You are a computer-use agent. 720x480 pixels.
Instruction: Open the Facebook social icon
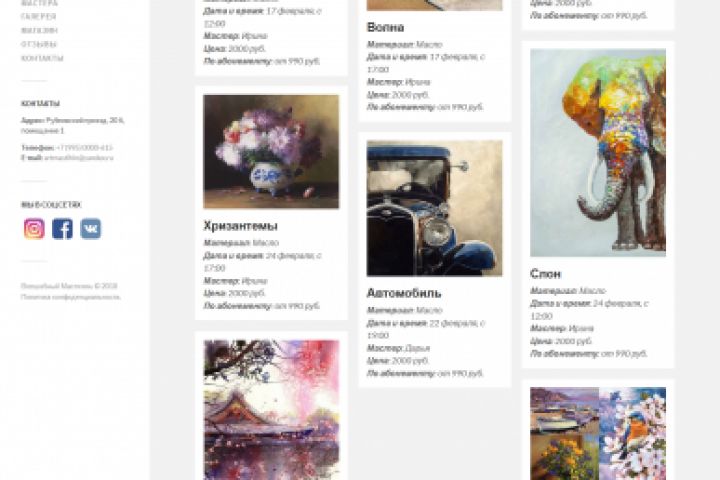62,229
